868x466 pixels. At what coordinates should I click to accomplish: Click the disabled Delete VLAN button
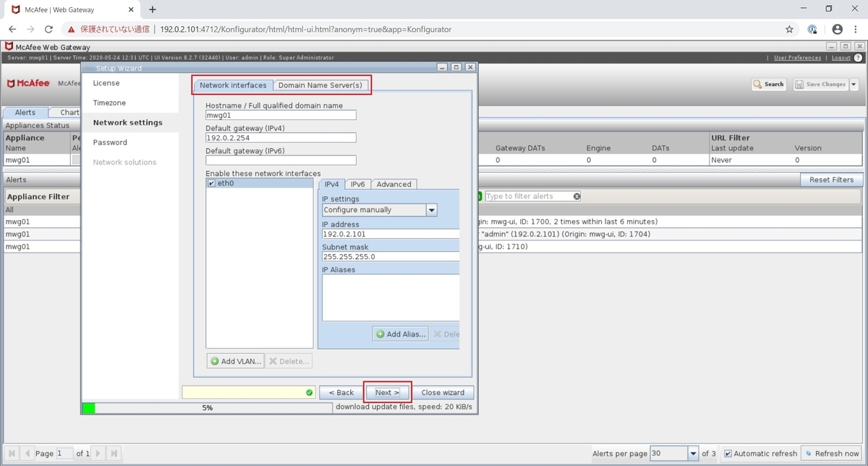tap(289, 361)
